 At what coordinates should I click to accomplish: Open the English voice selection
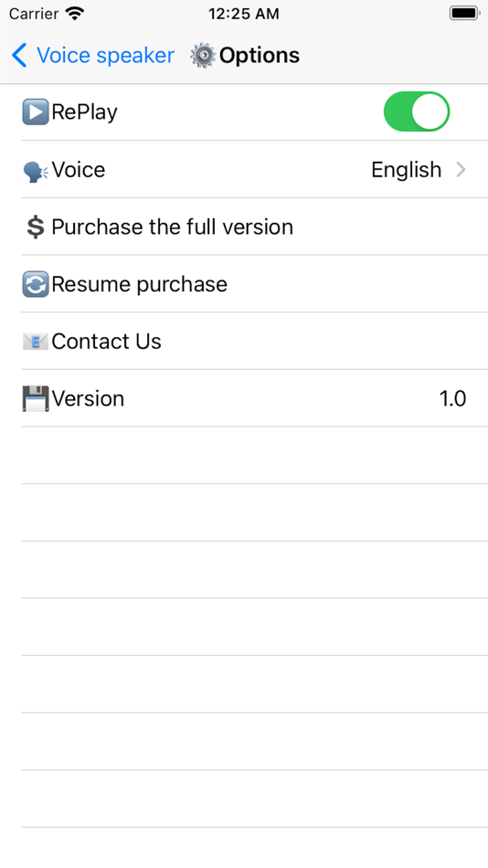tap(406, 170)
